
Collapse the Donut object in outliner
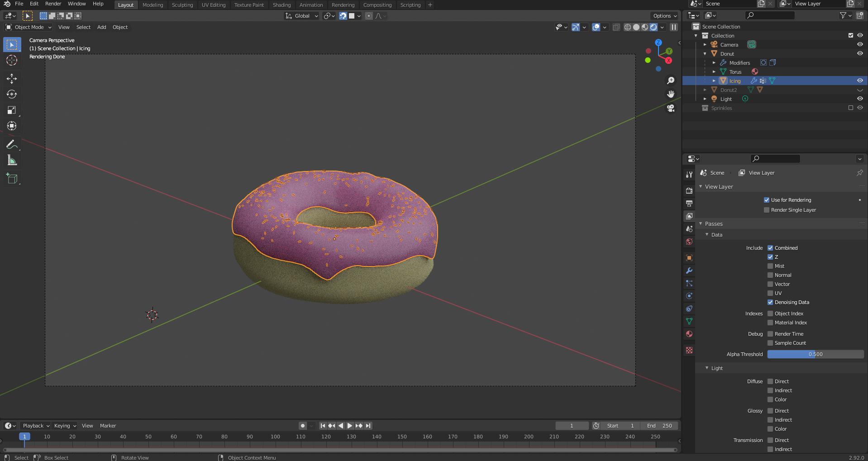(x=705, y=54)
